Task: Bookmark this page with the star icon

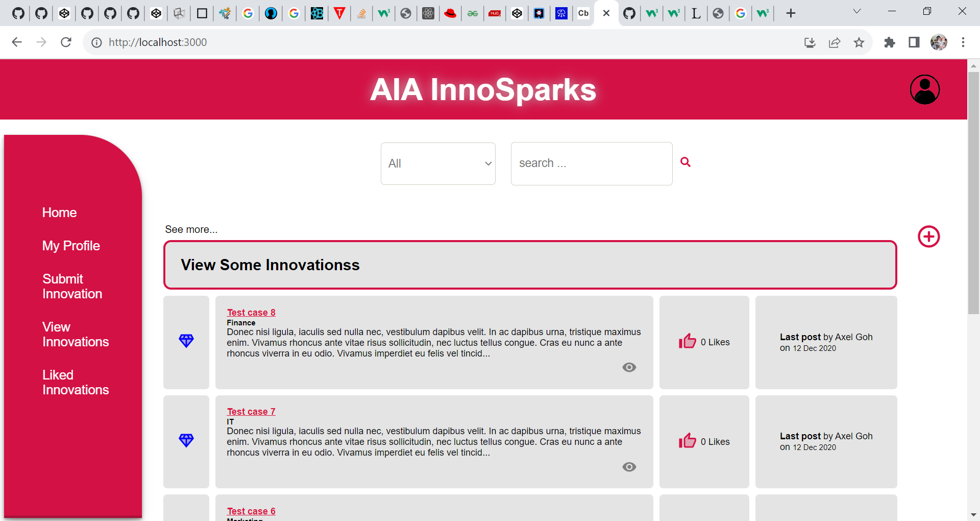Action: 859,42
